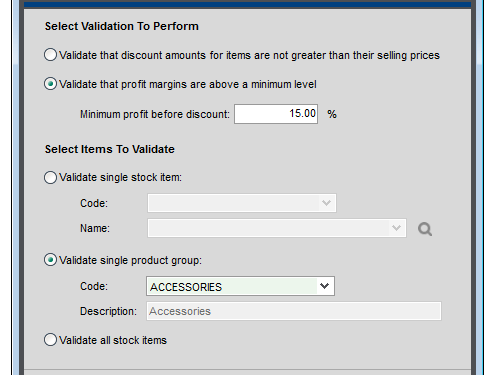
Task: Click the dark blue header bar at the top
Action: pos(247,4)
